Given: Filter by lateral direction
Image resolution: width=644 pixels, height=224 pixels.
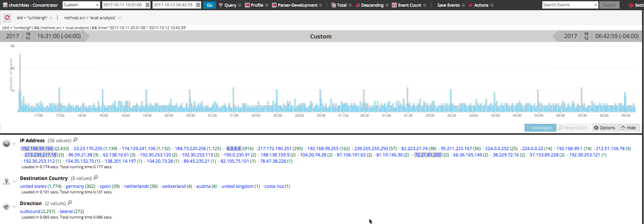Looking at the screenshot, I should pos(66,211).
